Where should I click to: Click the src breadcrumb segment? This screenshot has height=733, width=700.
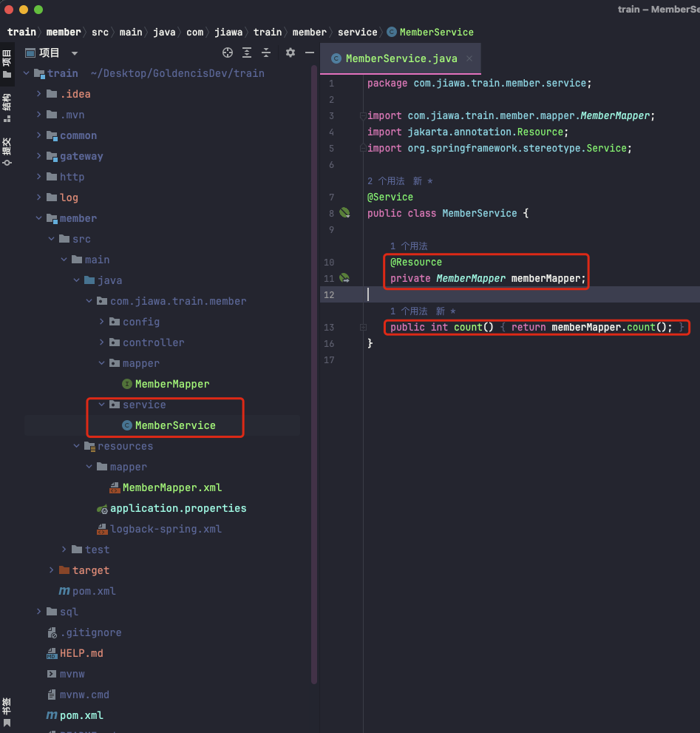[x=100, y=33]
